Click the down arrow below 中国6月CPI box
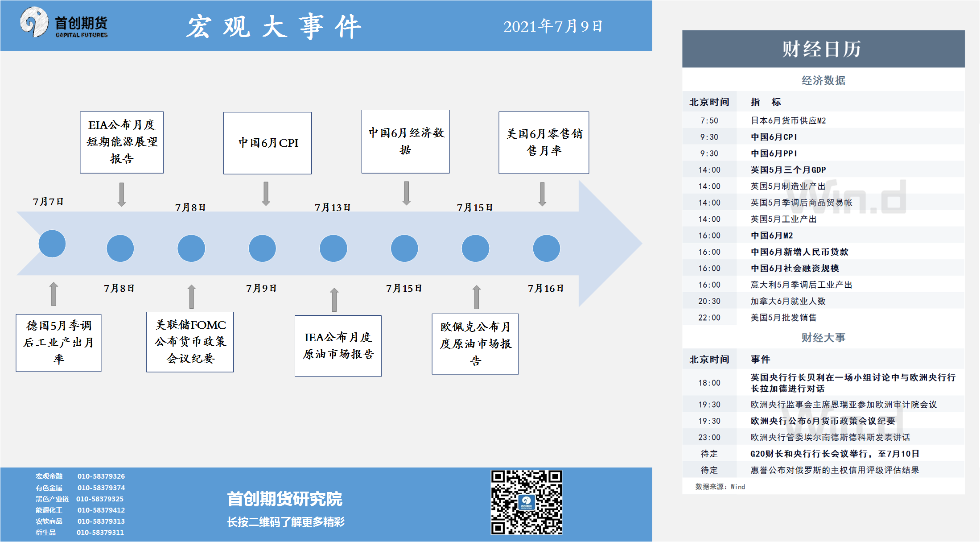Screen dimensions: 980x542 [x=266, y=193]
